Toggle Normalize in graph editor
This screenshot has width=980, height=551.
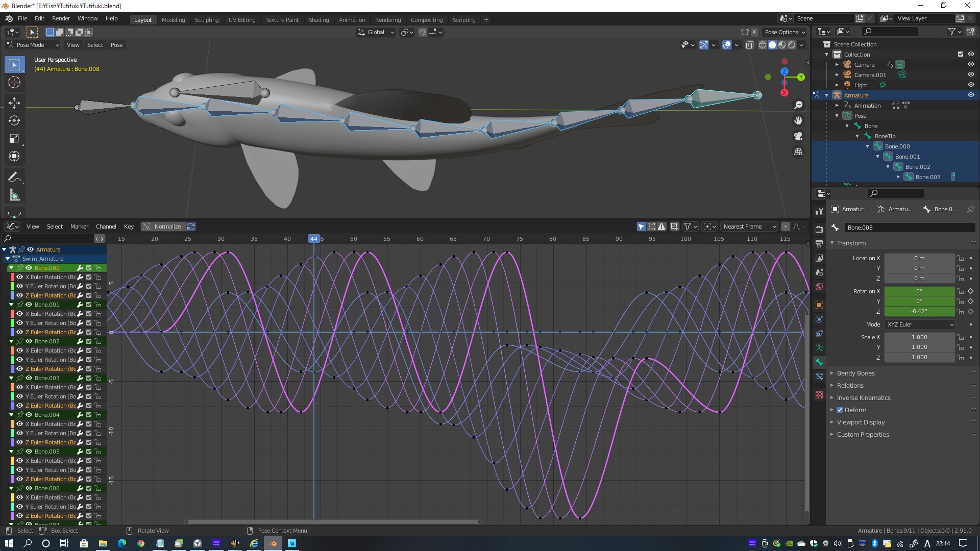pos(163,227)
